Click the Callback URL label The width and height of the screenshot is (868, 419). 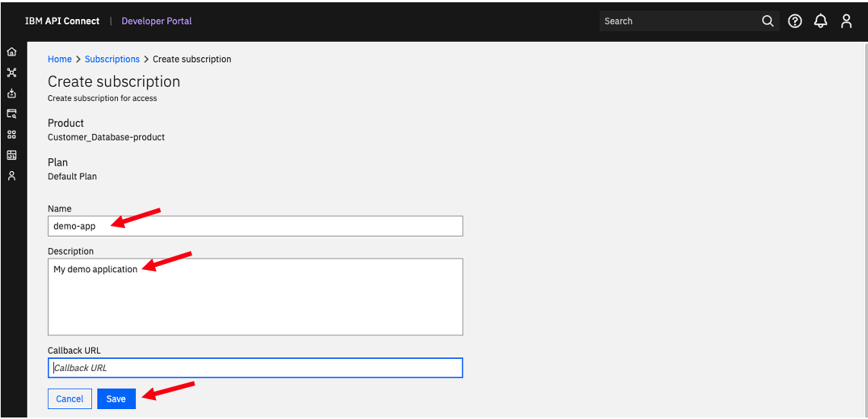point(74,351)
